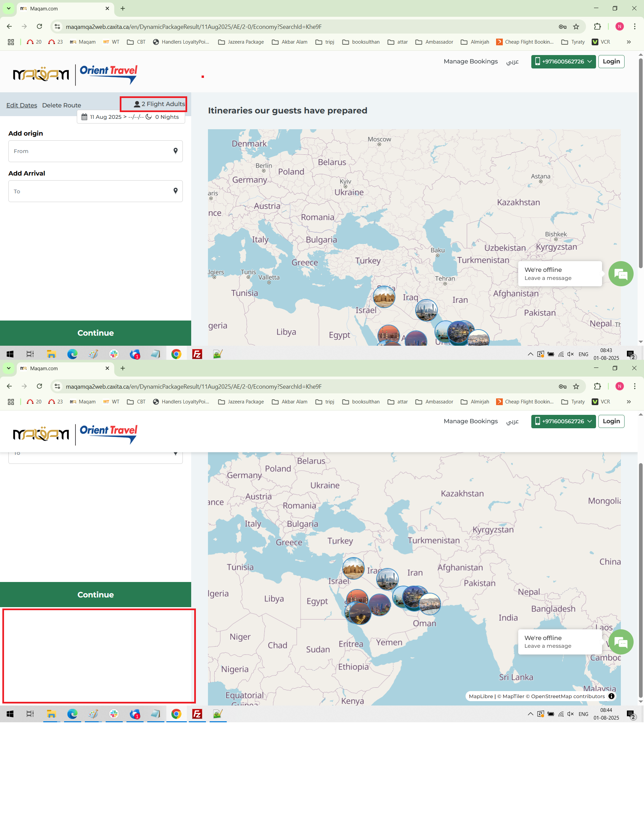
Task: Click the green chat bubble icon
Action: (x=621, y=274)
